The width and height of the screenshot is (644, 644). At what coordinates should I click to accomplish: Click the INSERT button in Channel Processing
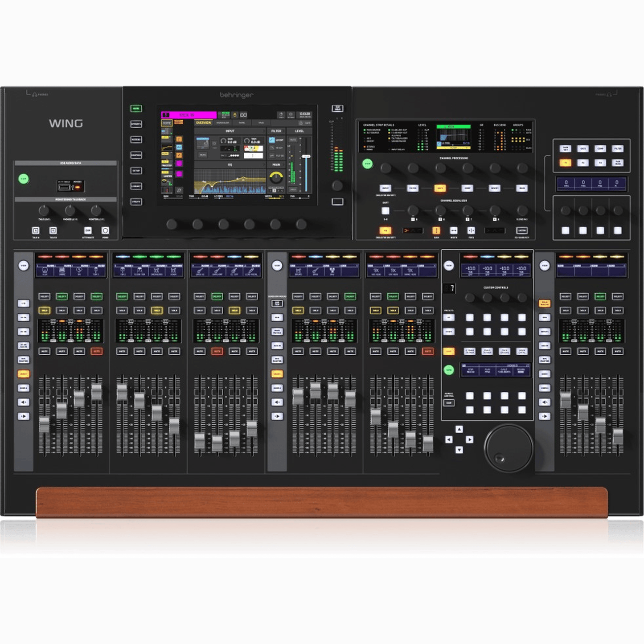pyautogui.click(x=495, y=188)
